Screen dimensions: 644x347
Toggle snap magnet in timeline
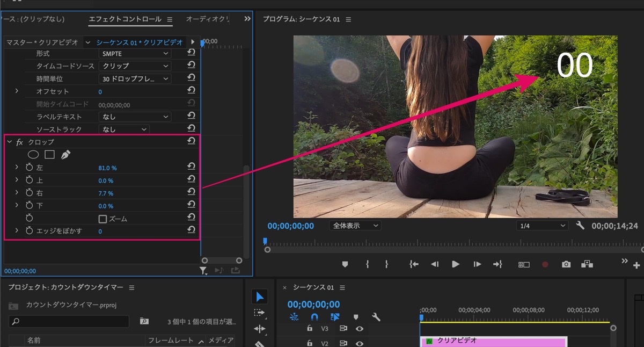[x=314, y=317]
